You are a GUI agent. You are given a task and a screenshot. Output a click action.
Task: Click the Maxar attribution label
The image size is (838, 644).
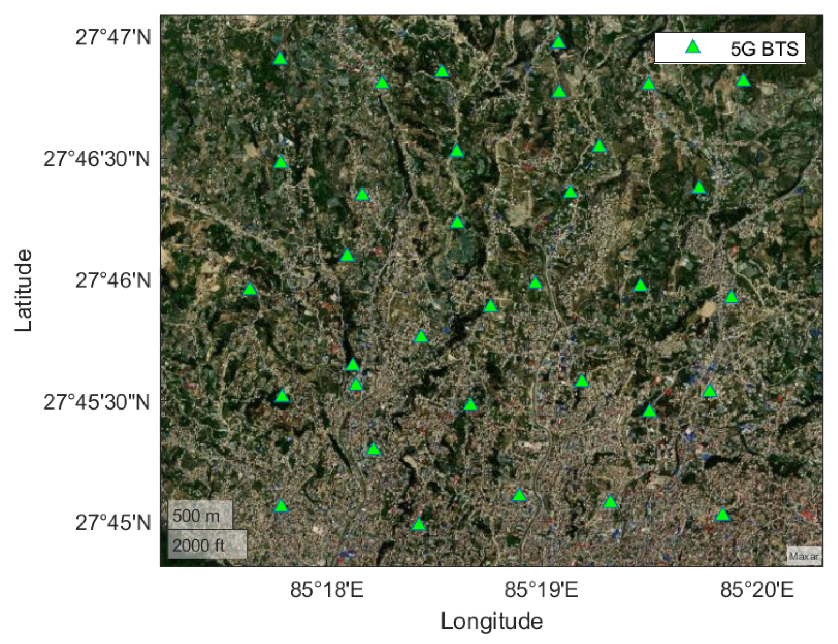[804, 557]
